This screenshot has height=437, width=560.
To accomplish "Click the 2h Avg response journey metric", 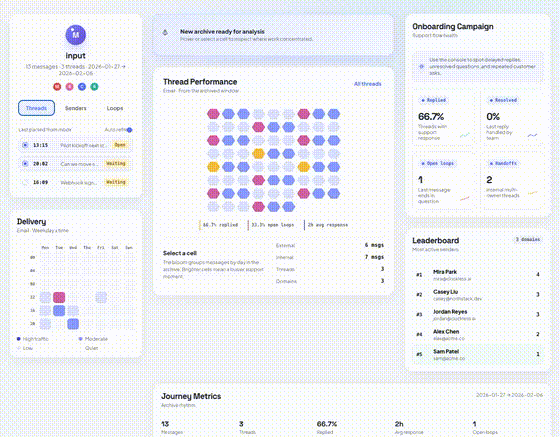I will 409,427.
